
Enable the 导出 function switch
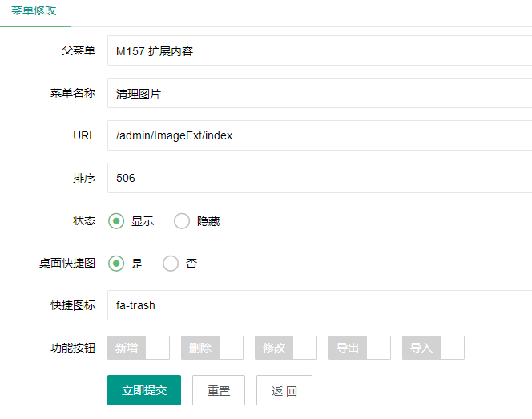tap(360, 348)
